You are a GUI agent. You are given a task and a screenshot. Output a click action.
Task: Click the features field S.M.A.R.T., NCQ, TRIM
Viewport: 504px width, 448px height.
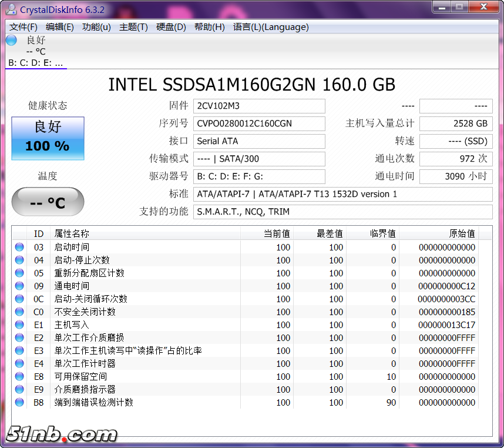coord(343,212)
